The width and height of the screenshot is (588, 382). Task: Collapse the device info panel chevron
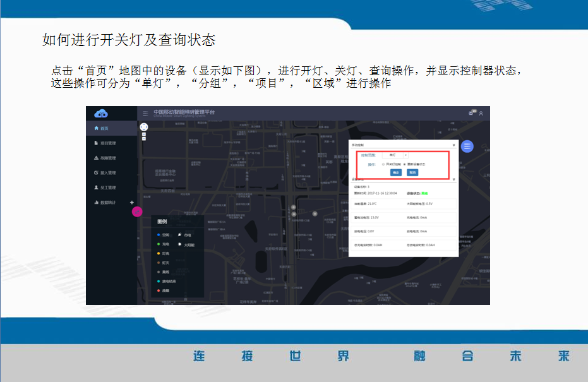point(453,179)
